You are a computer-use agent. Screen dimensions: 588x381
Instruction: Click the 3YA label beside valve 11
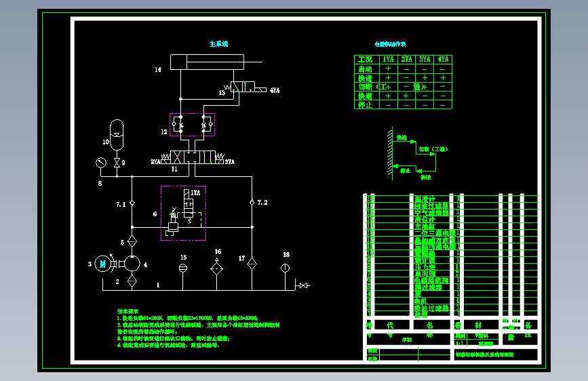(230, 161)
